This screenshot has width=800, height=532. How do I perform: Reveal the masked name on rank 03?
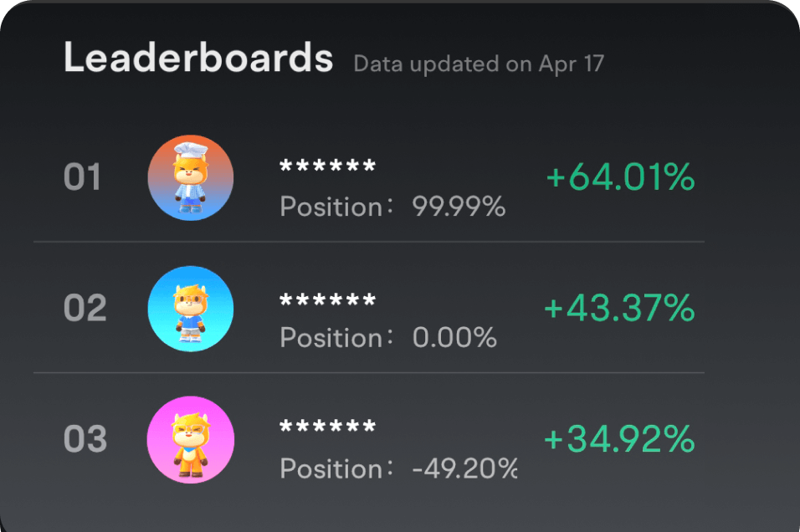coord(326,427)
